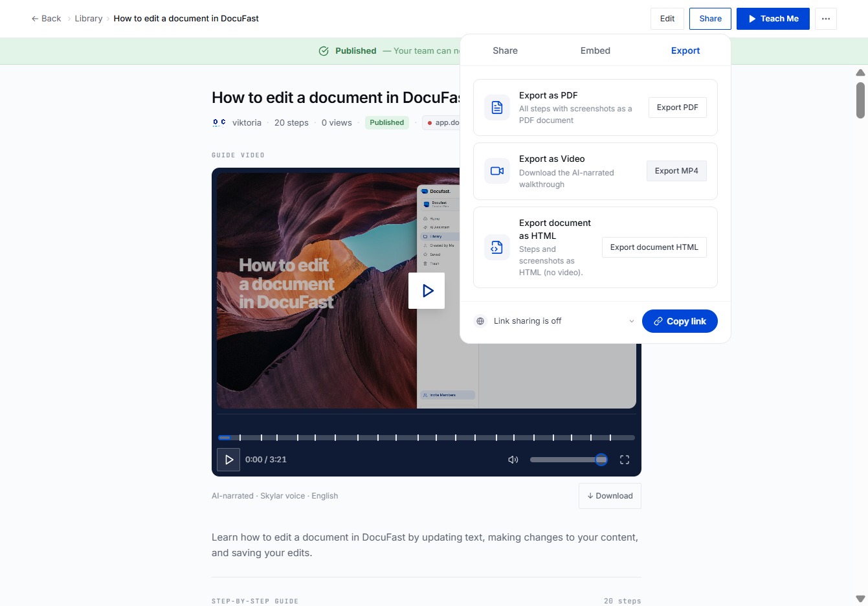Image resolution: width=868 pixels, height=606 pixels.
Task: Click the green Published check icon
Action: [x=324, y=51]
